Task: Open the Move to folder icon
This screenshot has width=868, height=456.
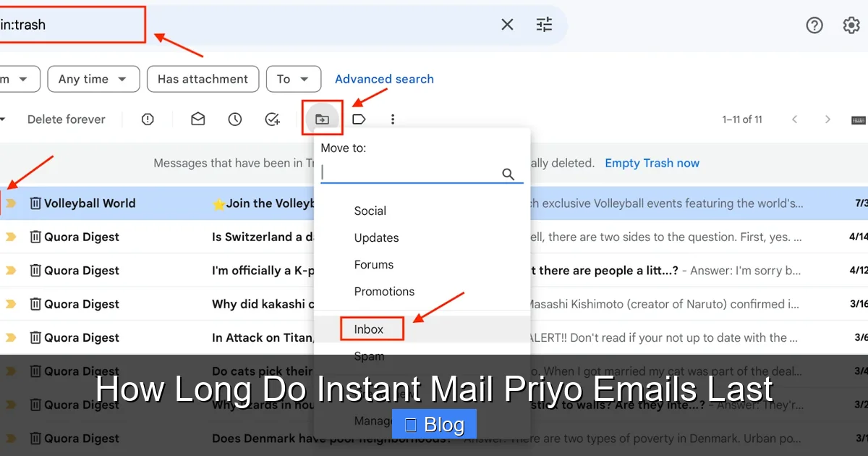Action: point(322,118)
